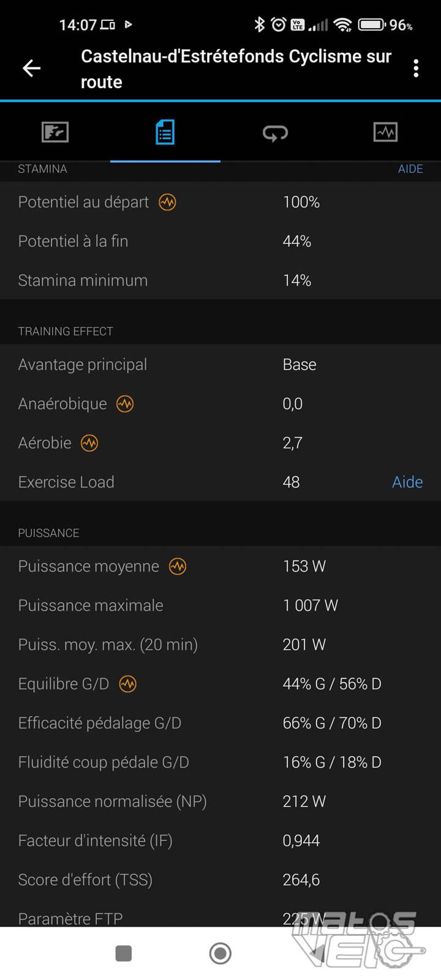Tap Firstbeat icon next to Equilibre G/D
The width and height of the screenshot is (441, 980).
[x=127, y=684]
